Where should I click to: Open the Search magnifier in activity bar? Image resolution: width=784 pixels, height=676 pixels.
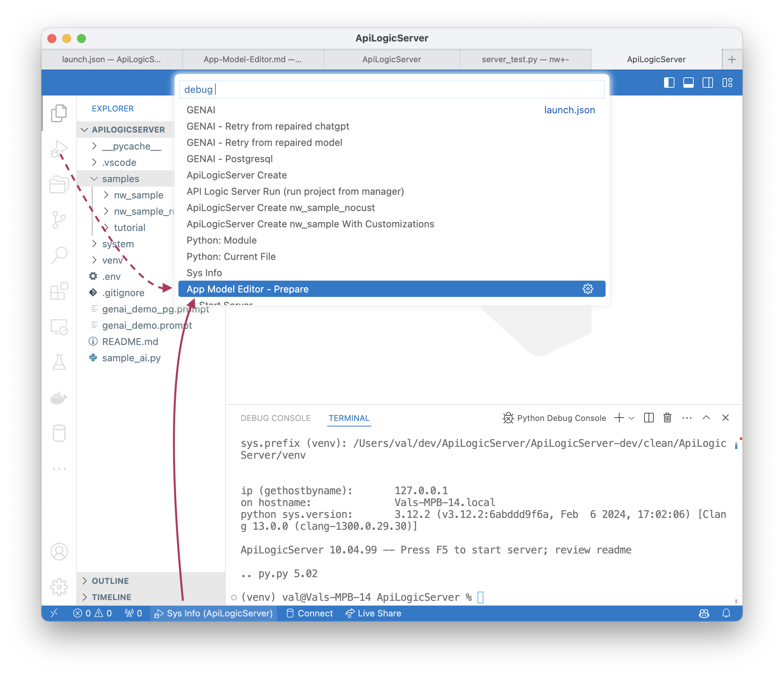click(59, 255)
